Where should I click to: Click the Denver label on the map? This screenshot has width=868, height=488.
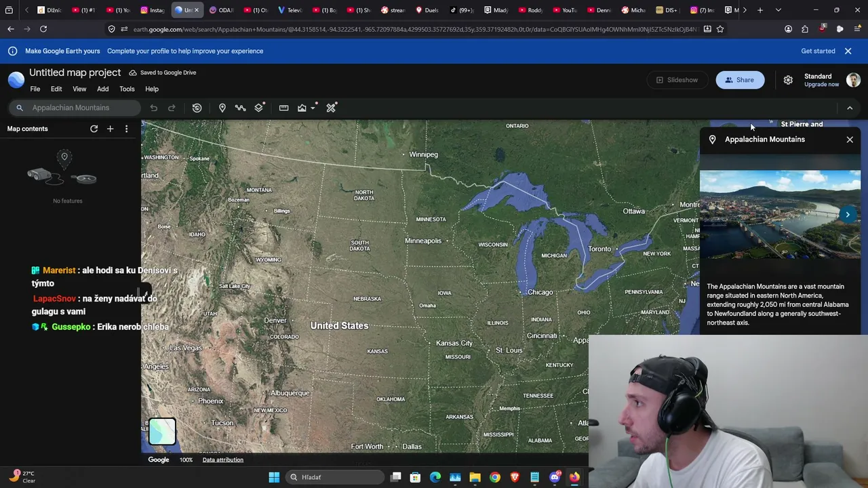[275, 320]
